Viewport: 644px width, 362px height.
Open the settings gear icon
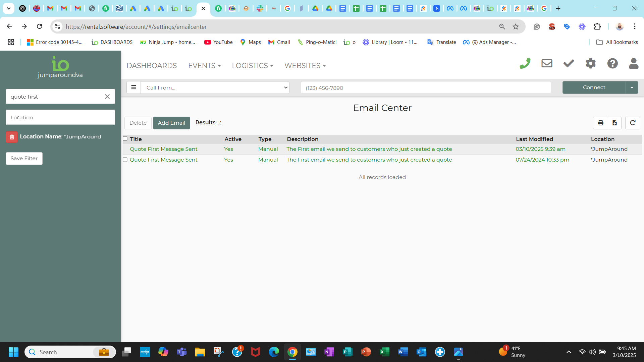click(590, 63)
